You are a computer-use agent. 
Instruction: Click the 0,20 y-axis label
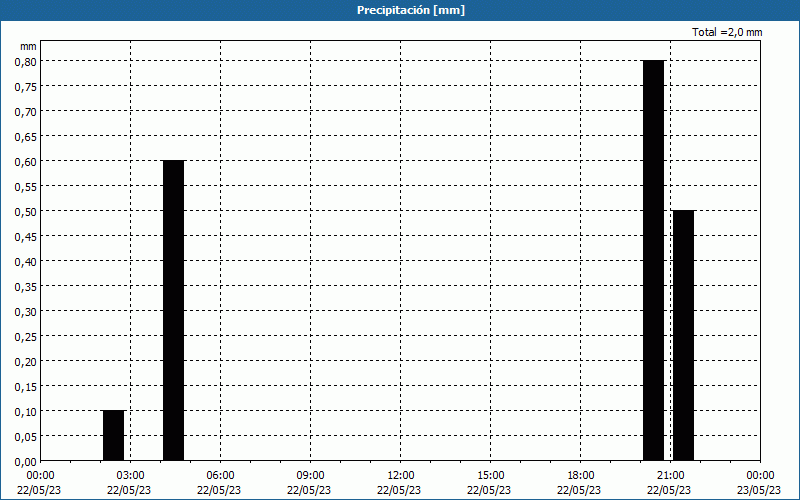(26, 362)
